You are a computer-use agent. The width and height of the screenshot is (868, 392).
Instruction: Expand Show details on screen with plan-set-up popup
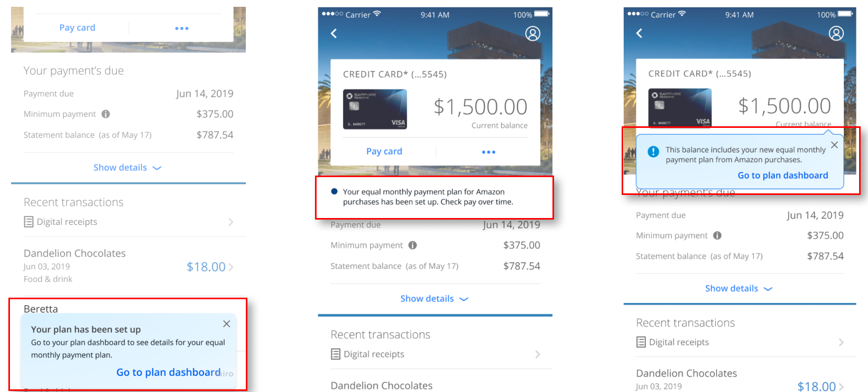pos(127,168)
